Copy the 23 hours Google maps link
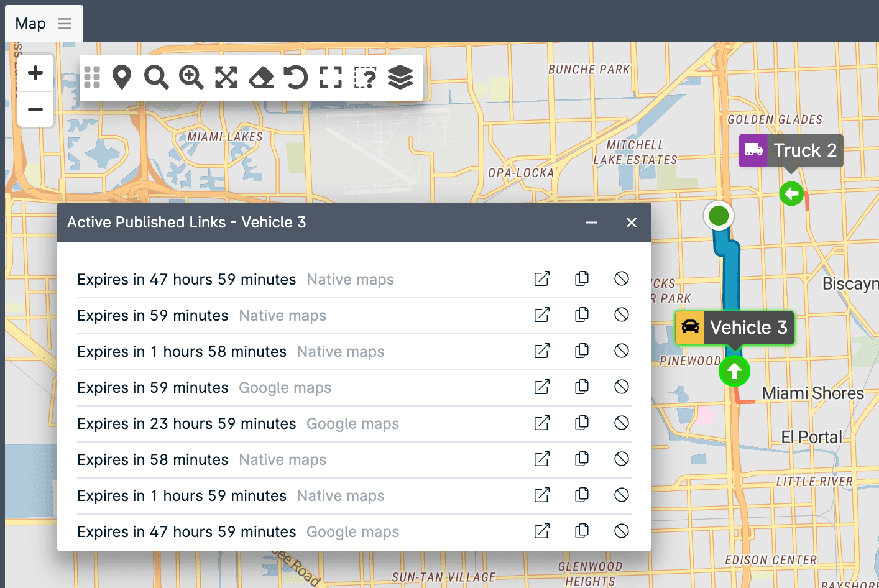Viewport: 879px width, 588px height. click(x=582, y=423)
